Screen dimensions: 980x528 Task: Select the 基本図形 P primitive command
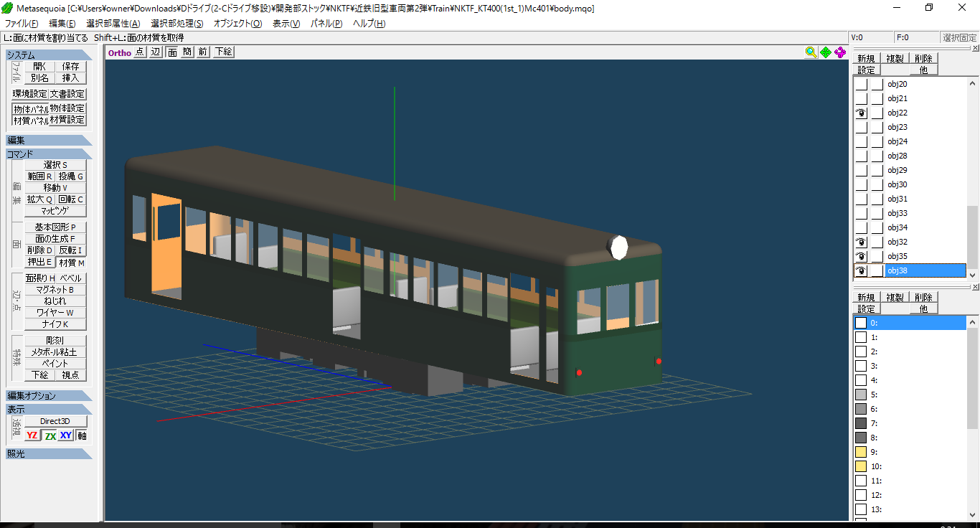[x=55, y=227]
